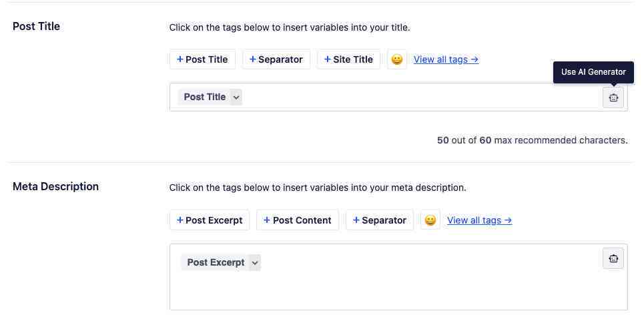Viewport: 644px width, 325px height.
Task: Select the Post Title chip in the title field
Action: [x=204, y=97]
